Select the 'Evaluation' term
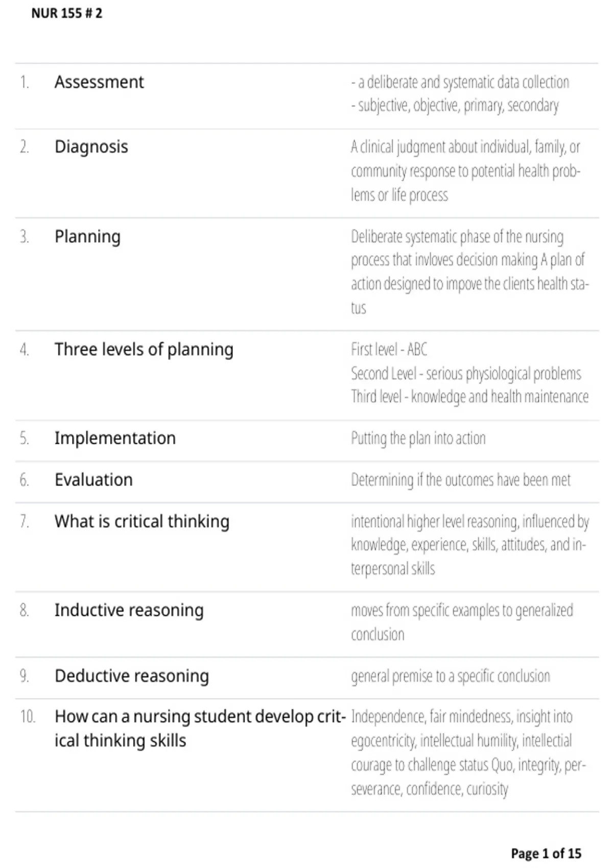613x868 pixels. (93, 480)
